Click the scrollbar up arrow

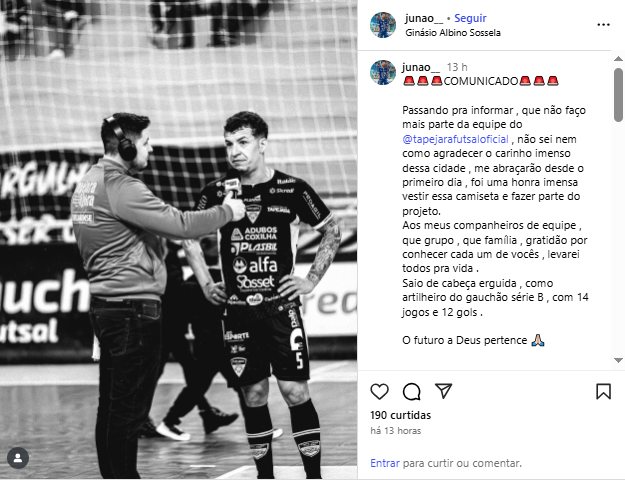[618, 59]
